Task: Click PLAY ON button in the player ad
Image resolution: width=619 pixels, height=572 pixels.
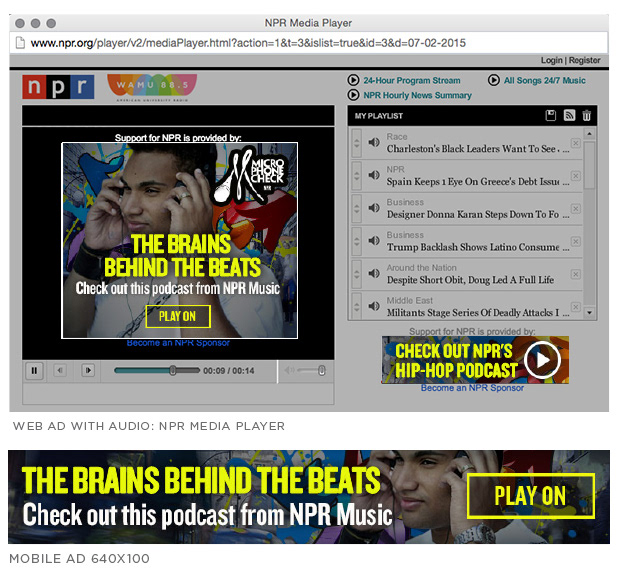Action: [178, 316]
